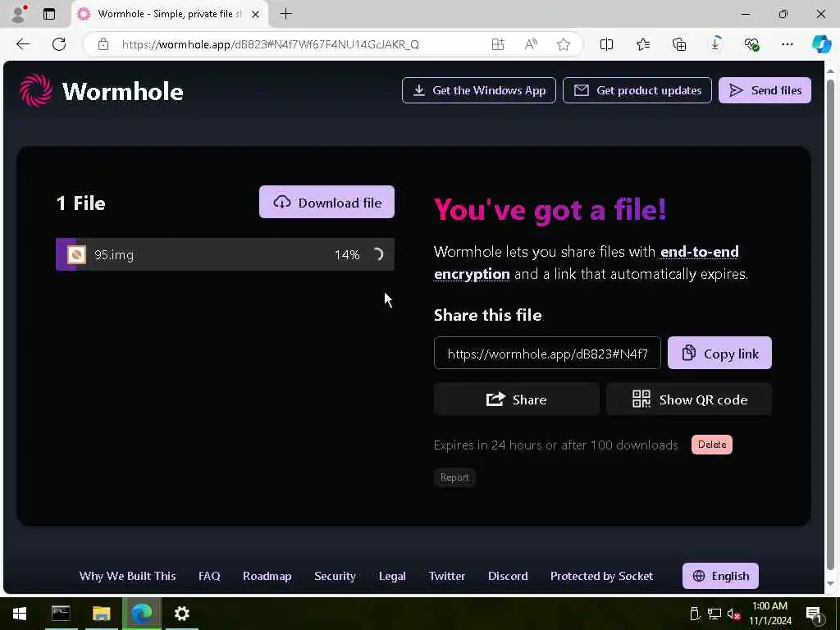This screenshot has height=630, width=840.
Task: Activate Read aloud icon
Action: click(531, 44)
